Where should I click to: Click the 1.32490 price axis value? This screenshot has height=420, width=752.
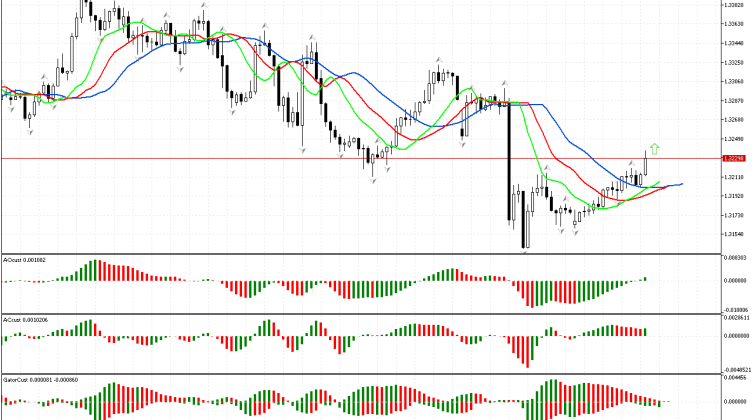pos(734,139)
